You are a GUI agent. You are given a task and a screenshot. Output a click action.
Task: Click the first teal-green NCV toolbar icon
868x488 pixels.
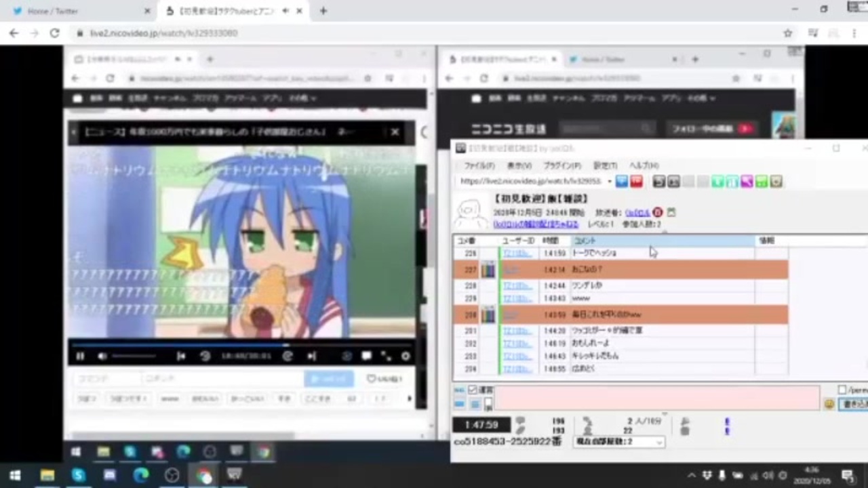coord(717,182)
